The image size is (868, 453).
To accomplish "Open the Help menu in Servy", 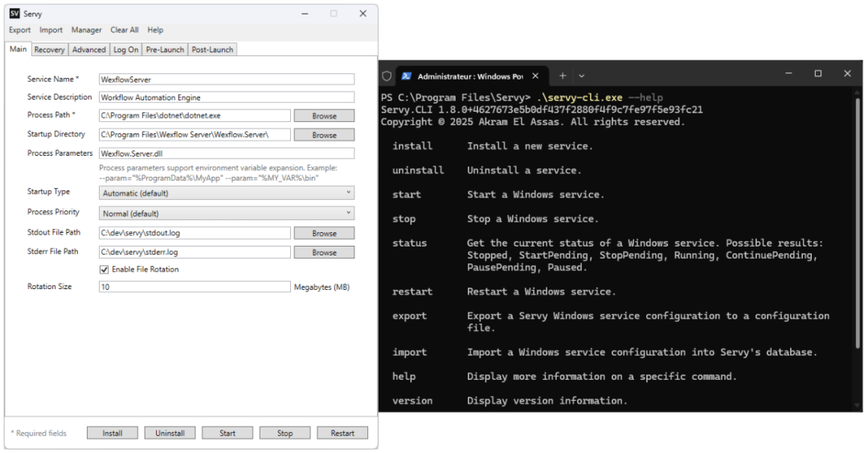I will coord(155,30).
